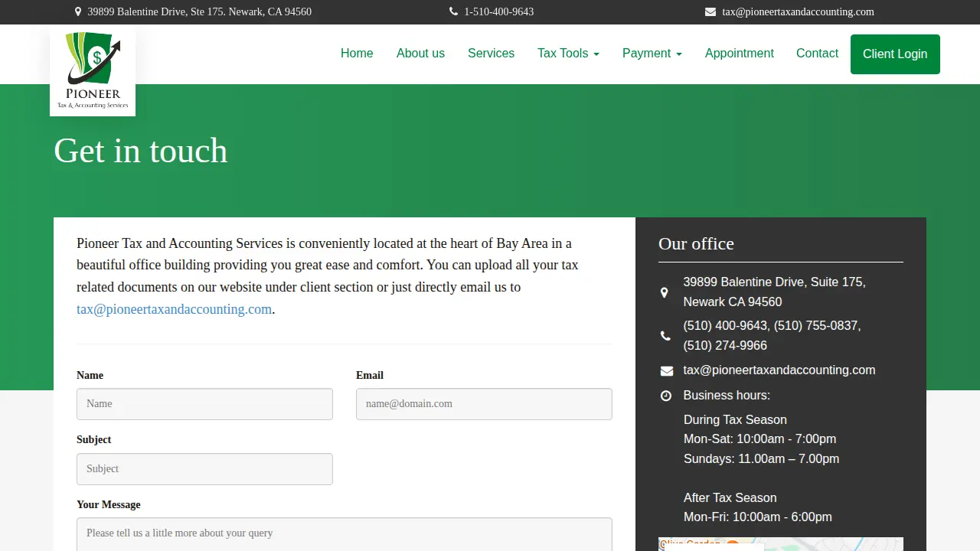The width and height of the screenshot is (980, 551).
Task: Click the Pioneer Tax & Accounting logo
Action: (93, 71)
